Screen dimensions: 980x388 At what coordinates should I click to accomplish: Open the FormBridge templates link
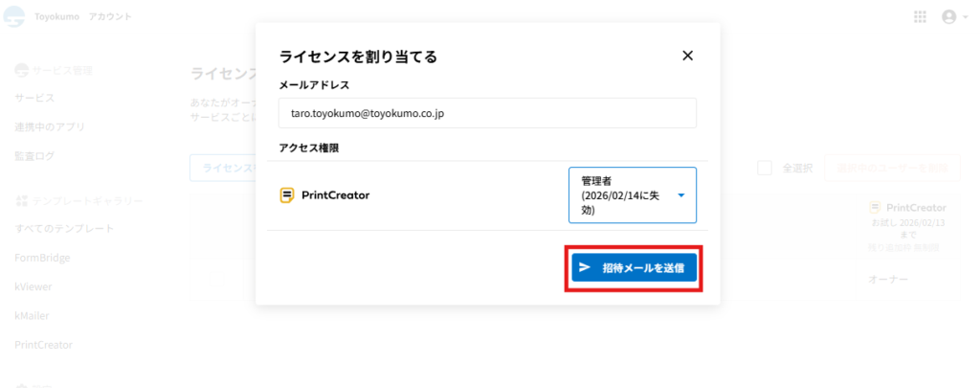42,258
